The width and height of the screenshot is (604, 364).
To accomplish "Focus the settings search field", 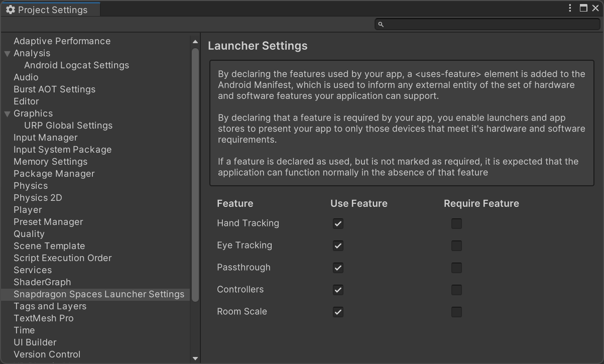I will (488, 24).
